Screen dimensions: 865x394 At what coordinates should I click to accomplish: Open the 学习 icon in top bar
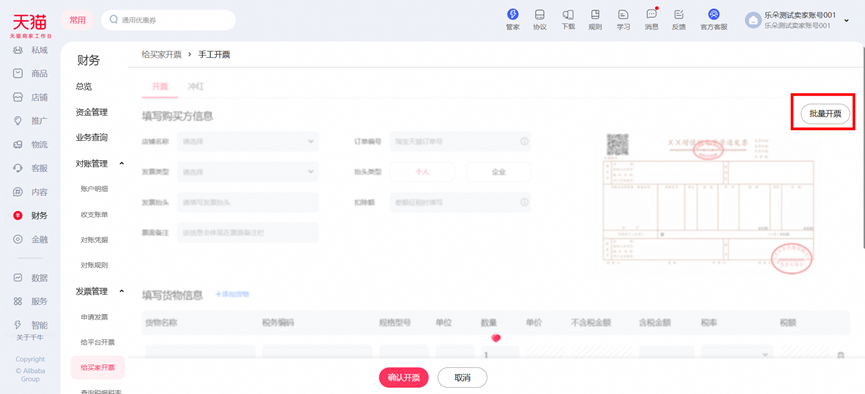(x=623, y=14)
